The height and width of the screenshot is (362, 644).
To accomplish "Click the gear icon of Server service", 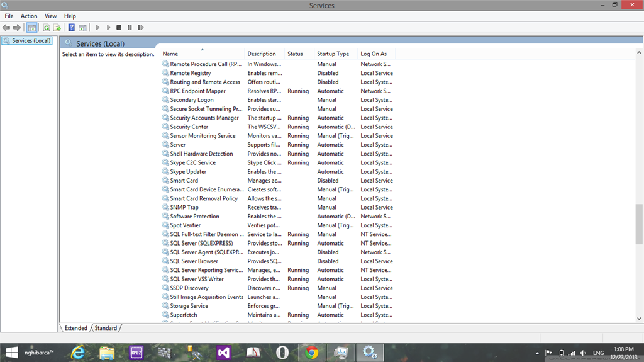I will pos(165,145).
